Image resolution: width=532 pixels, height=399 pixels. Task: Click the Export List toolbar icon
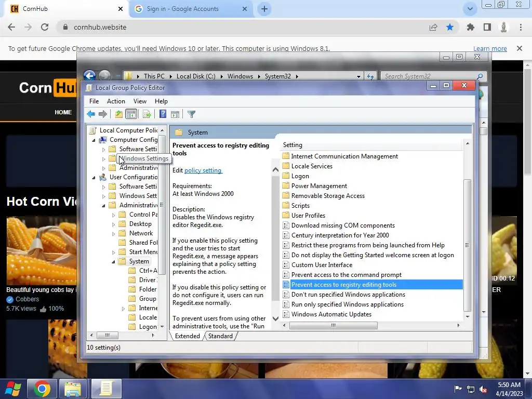[147, 114]
